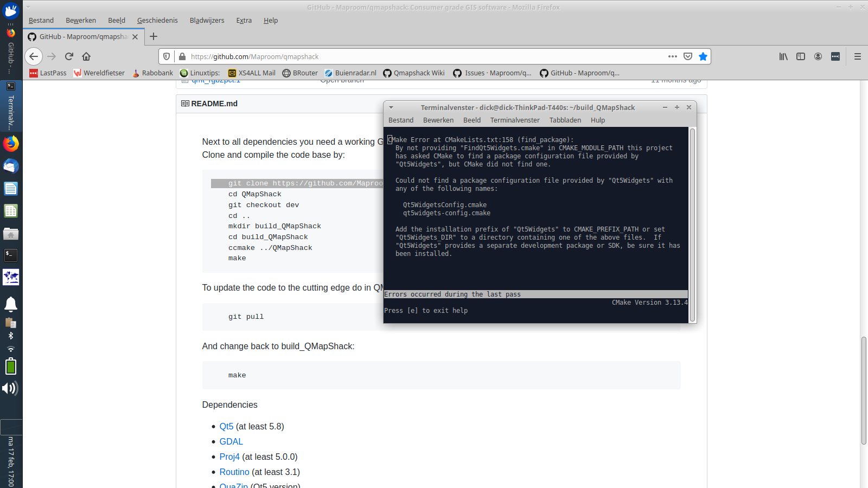Open a new browser tab with plus
The width and height of the screenshot is (868, 488).
coord(154,36)
